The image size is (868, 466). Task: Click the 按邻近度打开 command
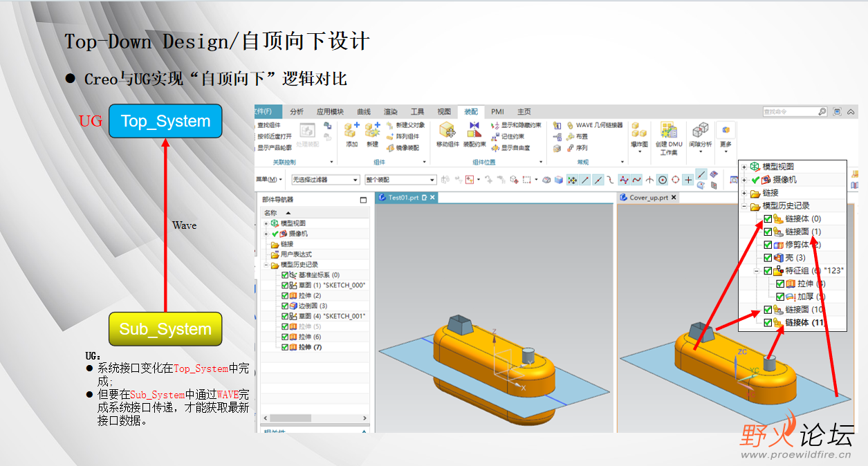click(x=273, y=136)
